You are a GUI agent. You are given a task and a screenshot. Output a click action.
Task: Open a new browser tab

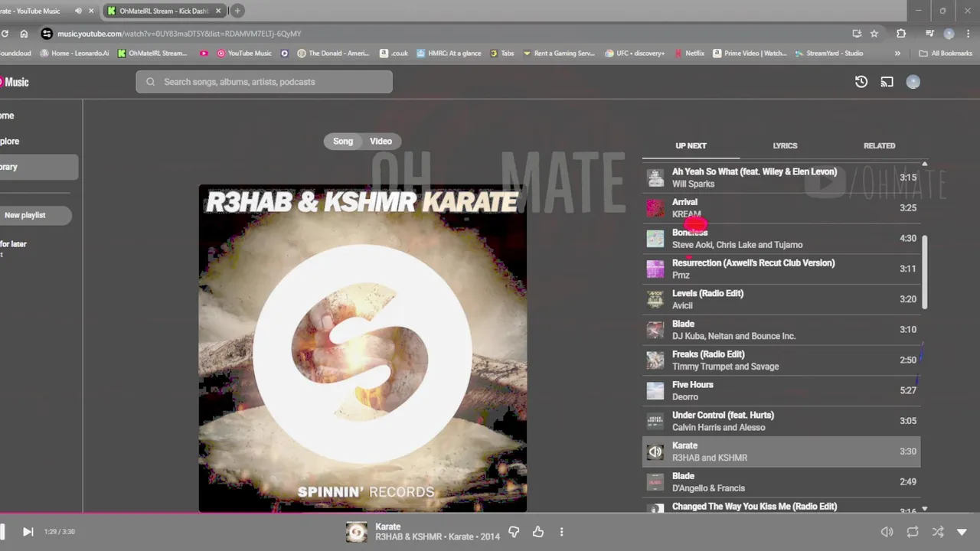(237, 11)
